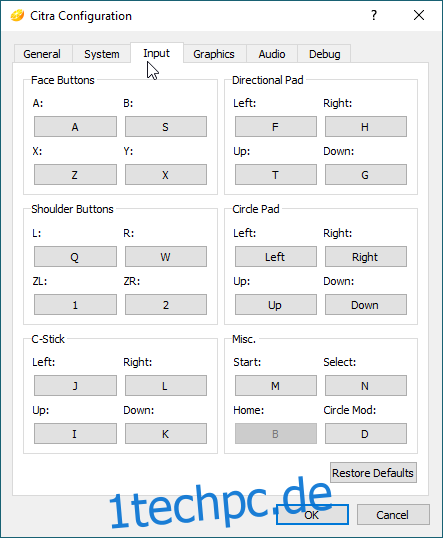Open the Debug tab

point(324,54)
